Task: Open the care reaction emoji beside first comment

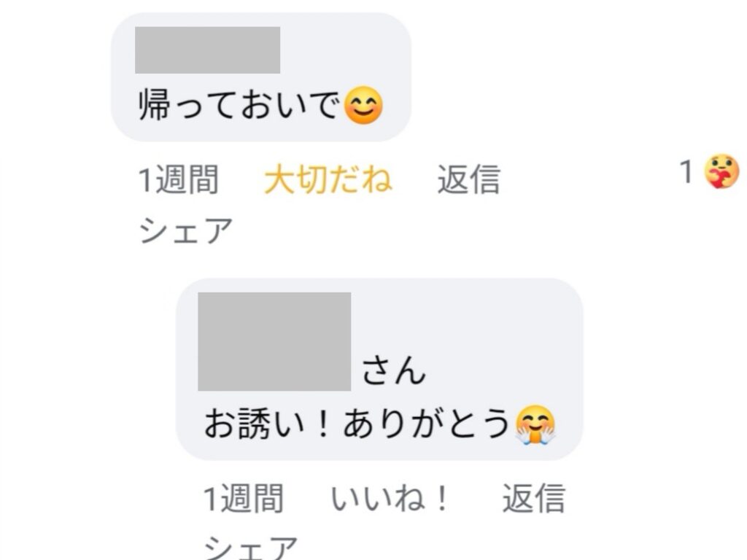Action: [x=721, y=171]
